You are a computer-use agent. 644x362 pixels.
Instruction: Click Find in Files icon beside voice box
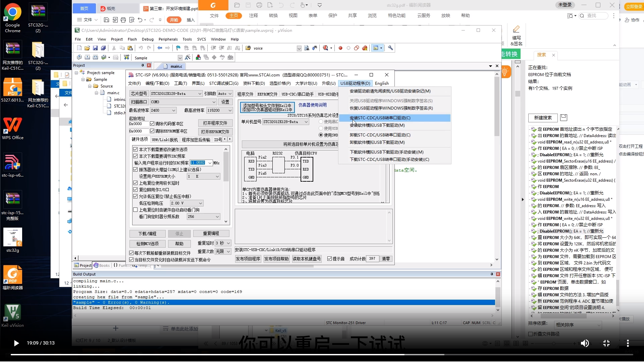pos(307,48)
